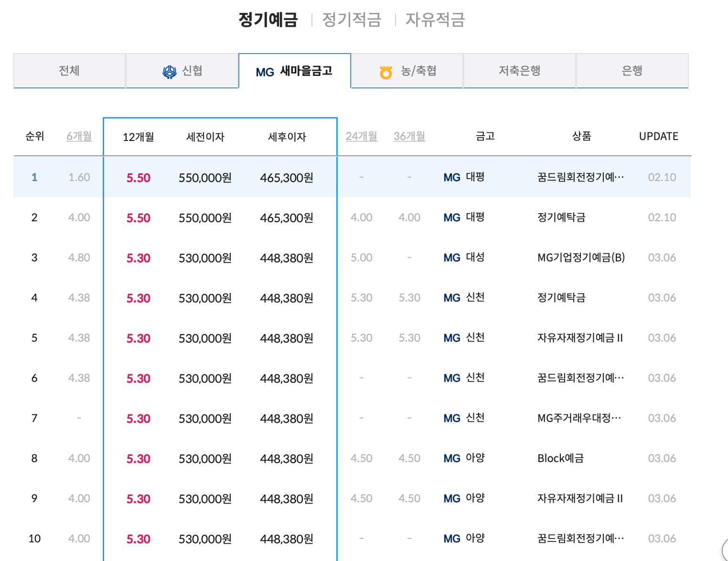The width and height of the screenshot is (728, 561).
Task: Click the orange 농/축협 icon
Action: tap(386, 71)
